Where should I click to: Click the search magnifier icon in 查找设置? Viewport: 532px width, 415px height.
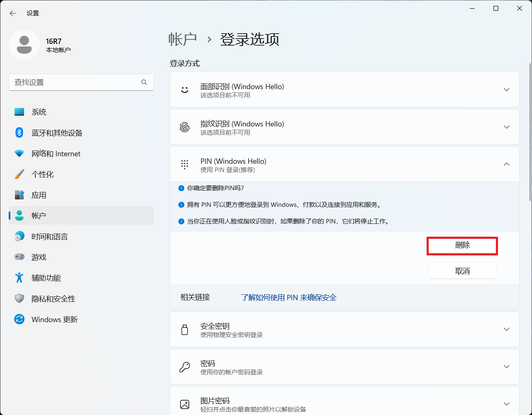coord(144,83)
